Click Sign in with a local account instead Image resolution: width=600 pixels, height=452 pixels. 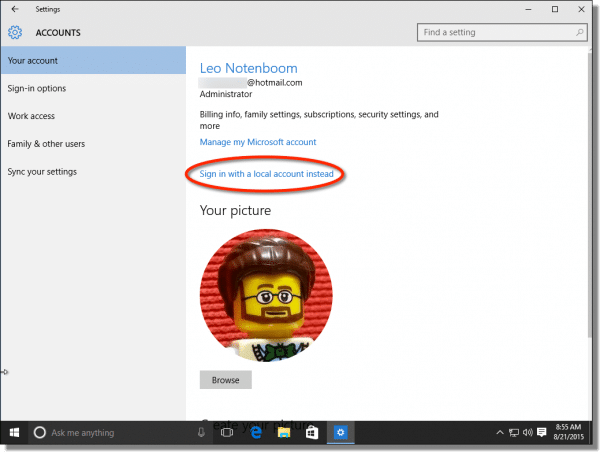coord(266,174)
